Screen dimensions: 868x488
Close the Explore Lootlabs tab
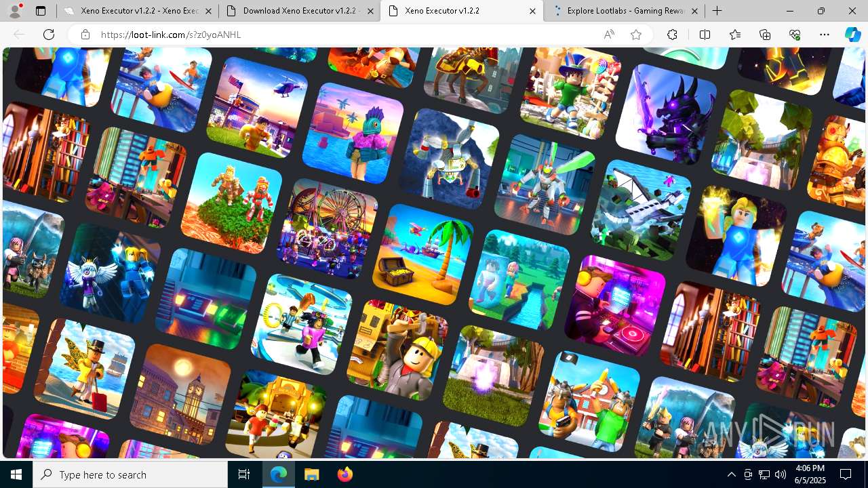pyautogui.click(x=694, y=11)
